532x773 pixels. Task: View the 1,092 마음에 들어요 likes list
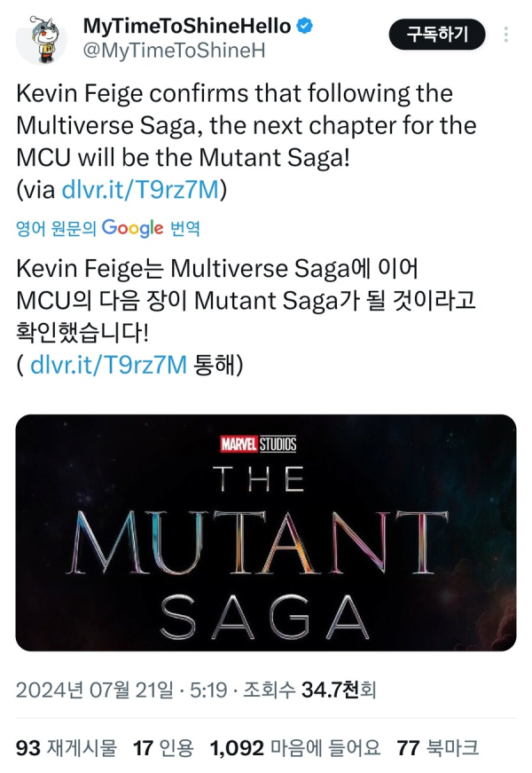pos(295,748)
